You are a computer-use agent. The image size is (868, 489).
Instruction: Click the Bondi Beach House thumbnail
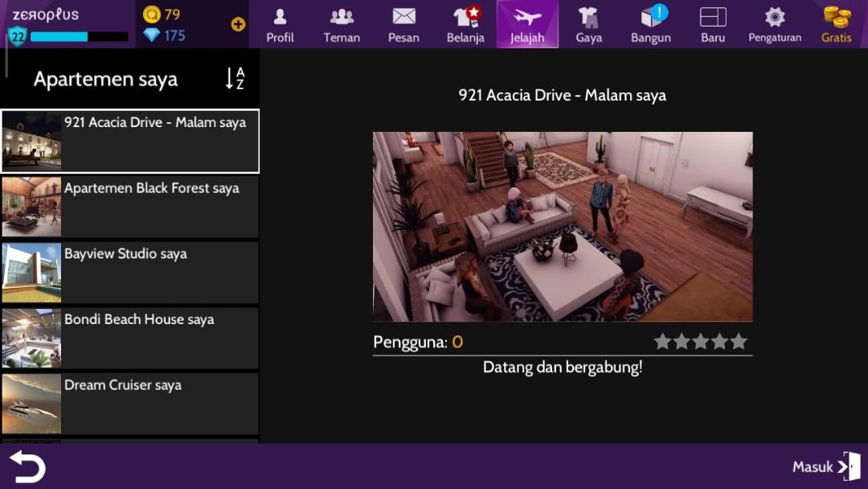point(31,338)
